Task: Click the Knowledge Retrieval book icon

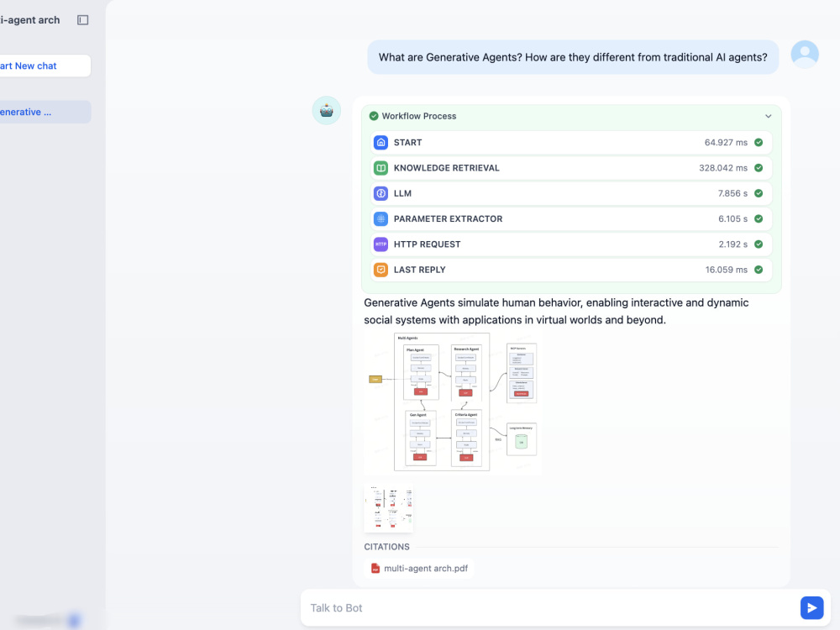Action: (x=381, y=168)
